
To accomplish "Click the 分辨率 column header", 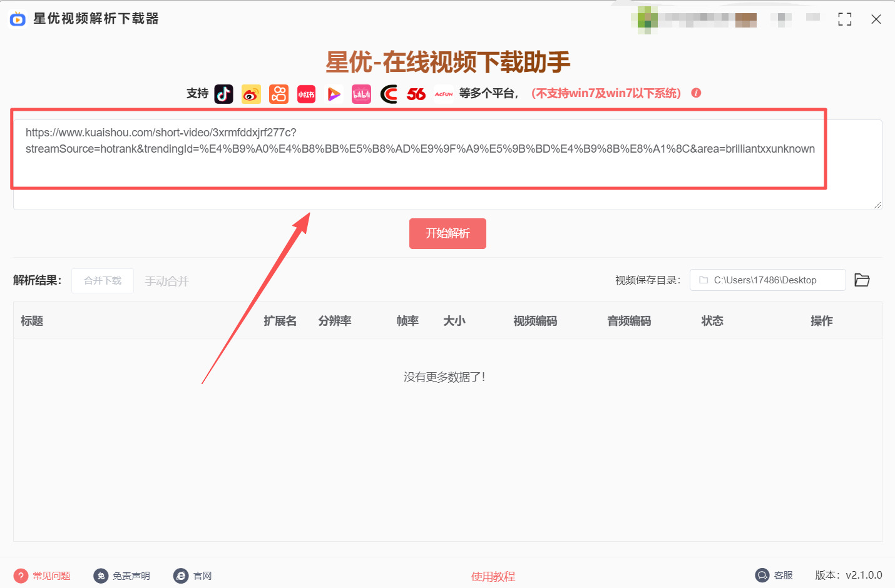I will [x=335, y=321].
